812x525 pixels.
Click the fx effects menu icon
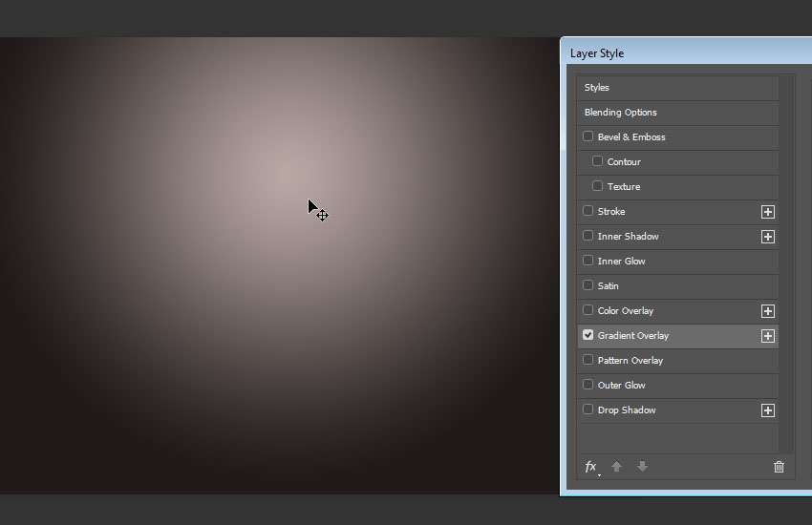(591, 467)
